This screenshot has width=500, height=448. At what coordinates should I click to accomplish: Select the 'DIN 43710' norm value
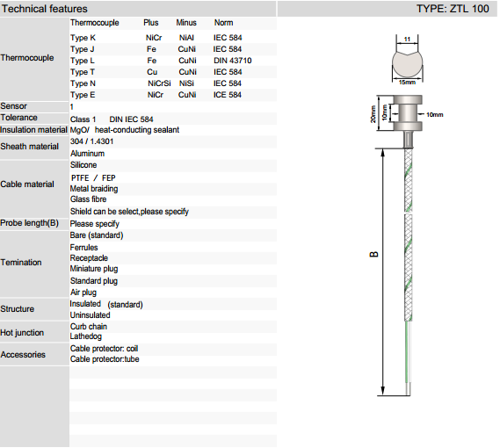[233, 61]
